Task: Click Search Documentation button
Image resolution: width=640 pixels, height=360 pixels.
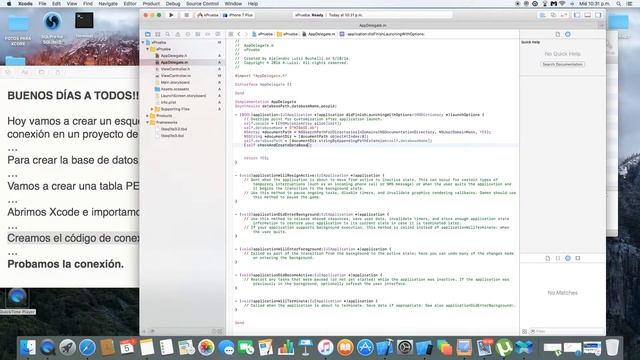Action: (562, 64)
